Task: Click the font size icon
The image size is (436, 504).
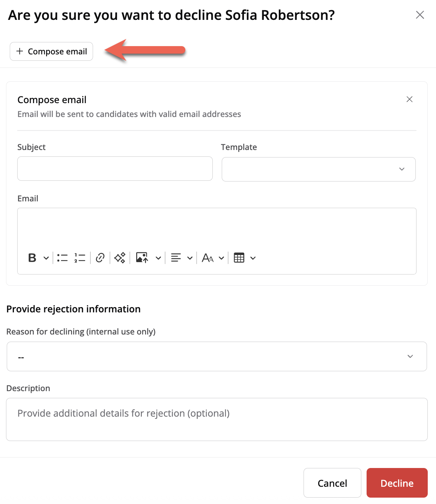Action: point(207,258)
